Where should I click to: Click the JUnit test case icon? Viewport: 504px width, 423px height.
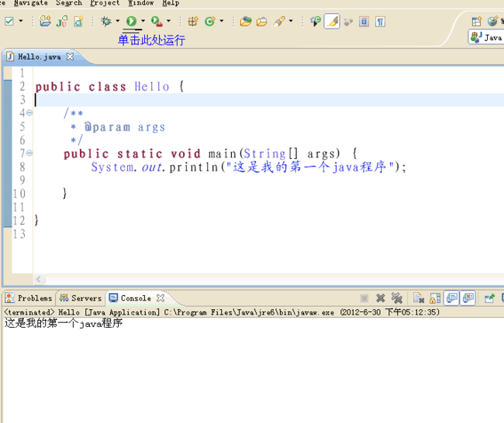(x=62, y=22)
